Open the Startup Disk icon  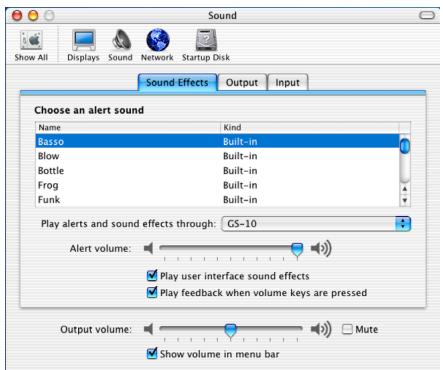[x=206, y=46]
